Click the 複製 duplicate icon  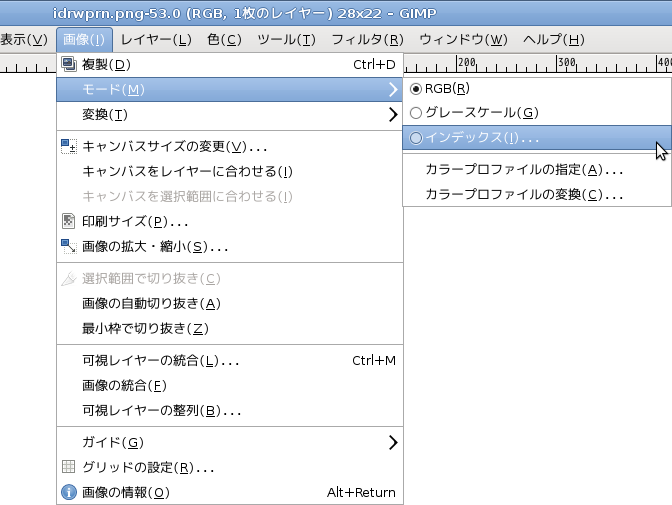coord(69,64)
